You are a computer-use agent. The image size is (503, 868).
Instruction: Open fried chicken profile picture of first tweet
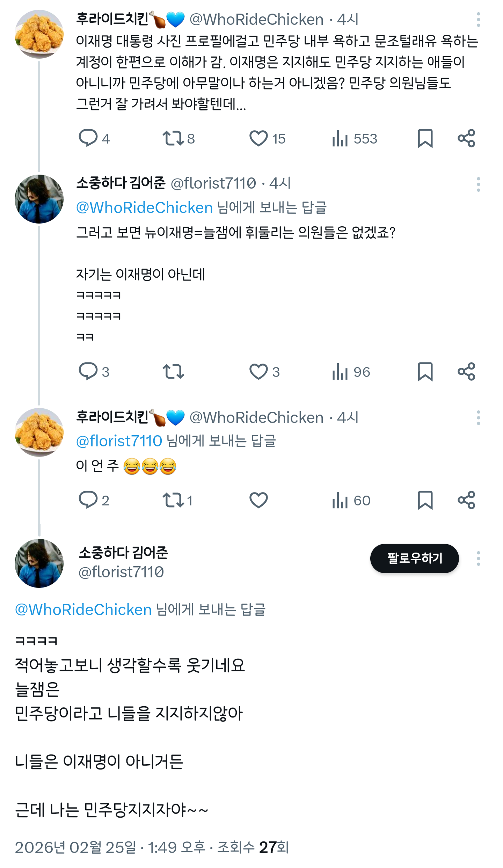click(x=39, y=34)
